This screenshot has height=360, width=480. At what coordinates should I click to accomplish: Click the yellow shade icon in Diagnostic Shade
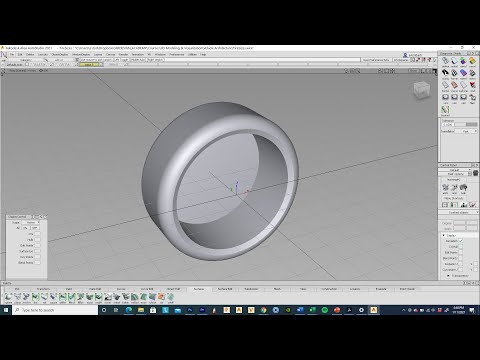point(472,61)
